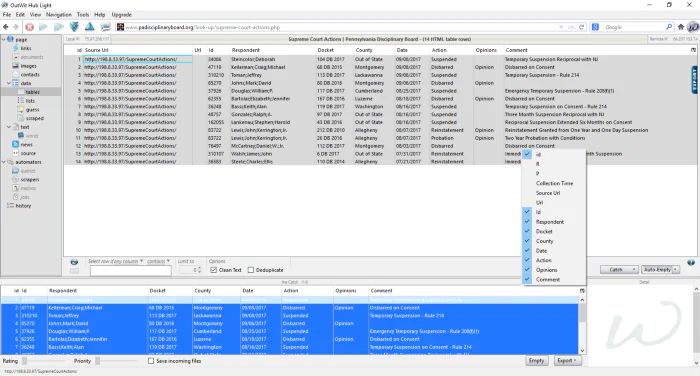Click the vertical EXPORT side tab
The width and height of the screenshot is (700, 376).
[x=694, y=80]
